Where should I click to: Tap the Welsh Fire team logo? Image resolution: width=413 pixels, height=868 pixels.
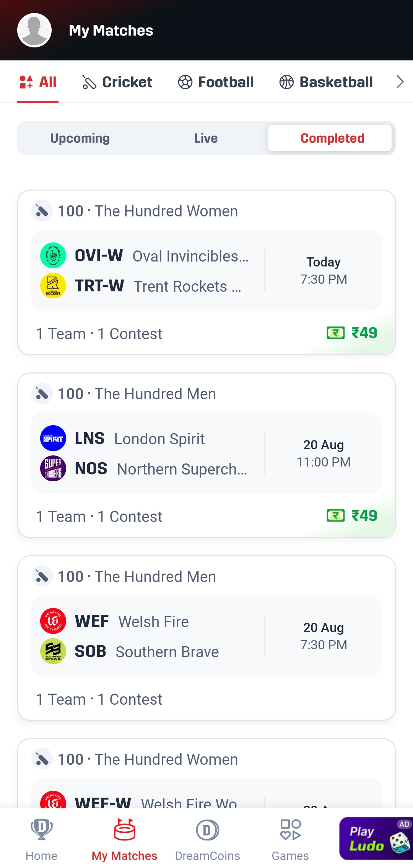pos(53,621)
